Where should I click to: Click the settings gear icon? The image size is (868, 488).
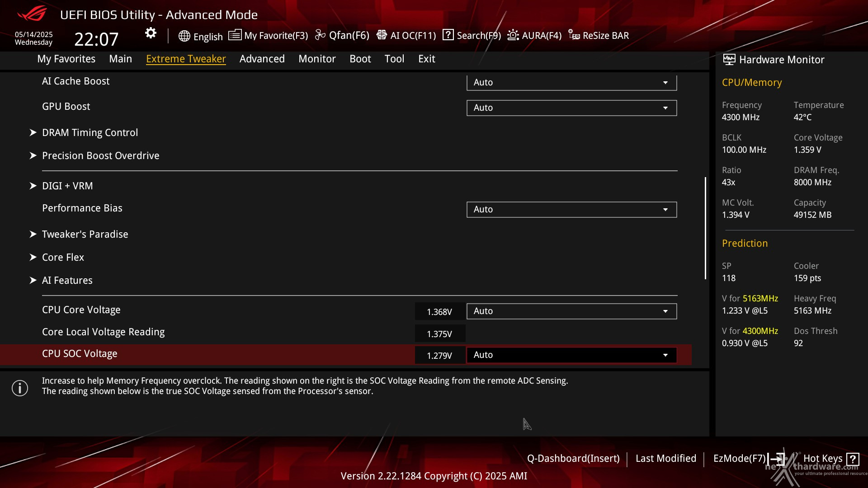[151, 33]
